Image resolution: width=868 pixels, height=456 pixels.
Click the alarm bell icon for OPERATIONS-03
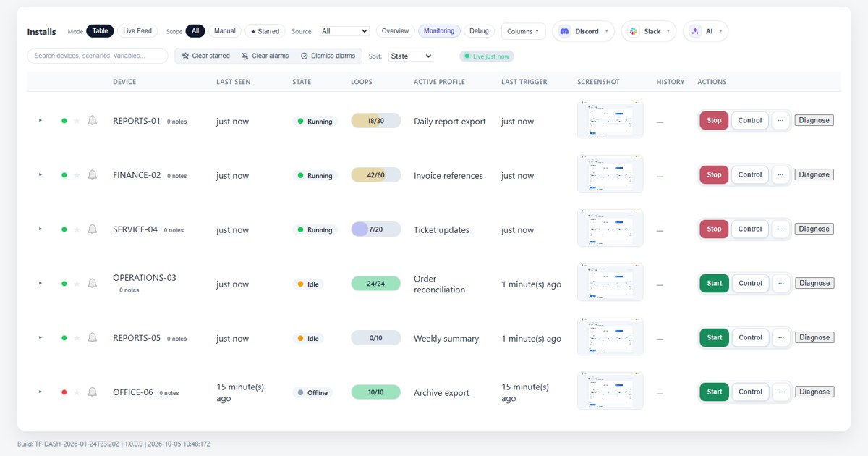click(x=93, y=284)
